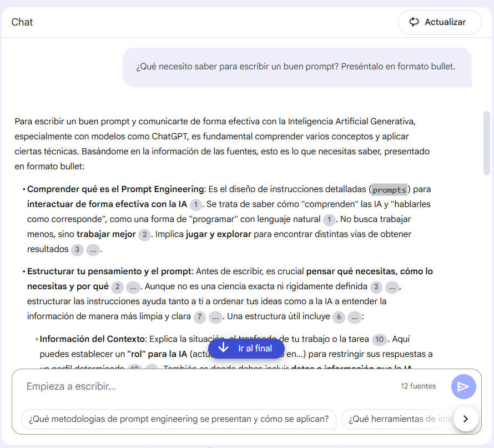
Task: Open citation 2 after 'trabajar mejor'
Action: pyautogui.click(x=144, y=235)
